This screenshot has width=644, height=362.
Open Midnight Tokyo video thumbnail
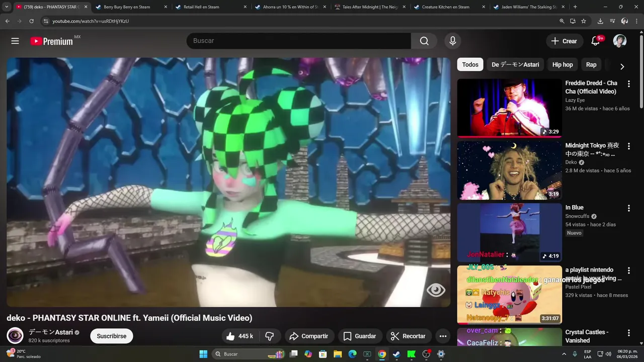click(x=509, y=170)
